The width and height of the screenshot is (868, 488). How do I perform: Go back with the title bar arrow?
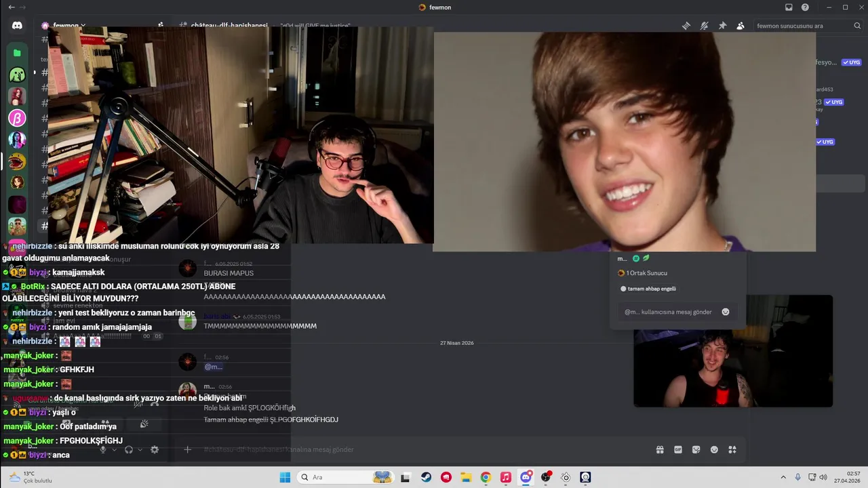(x=11, y=7)
